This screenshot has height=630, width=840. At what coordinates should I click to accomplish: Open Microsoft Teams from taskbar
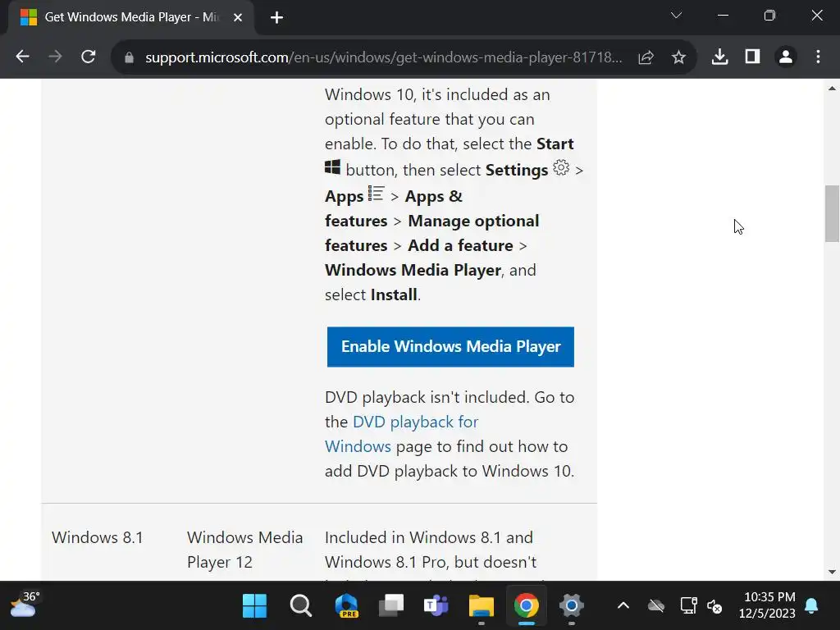tap(436, 605)
